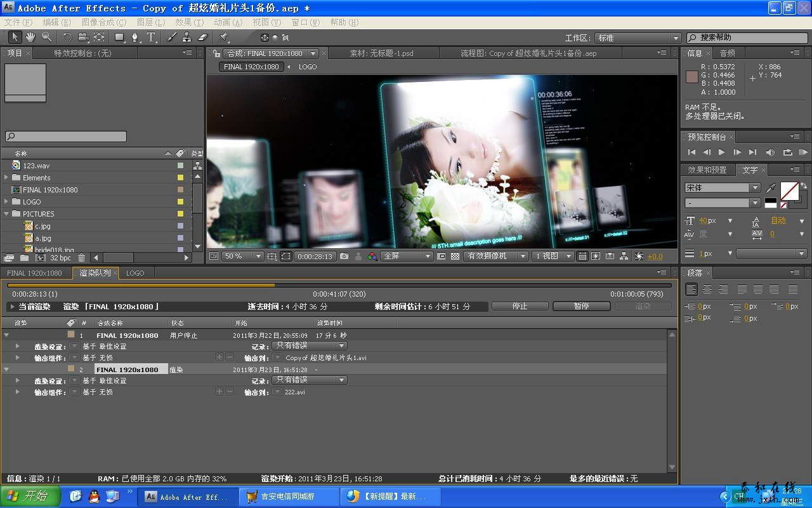Click the 暂停 pause render button
812x508 pixels.
(581, 306)
